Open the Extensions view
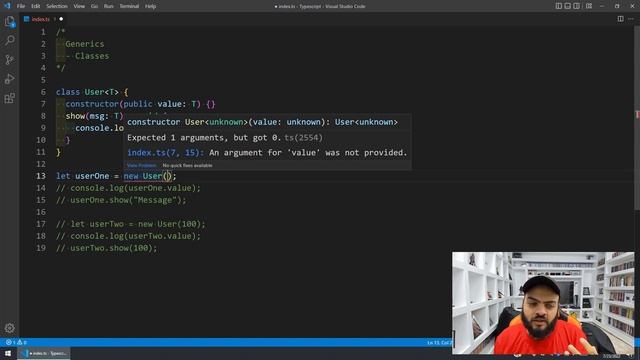The width and height of the screenshot is (640, 360). click(9, 98)
